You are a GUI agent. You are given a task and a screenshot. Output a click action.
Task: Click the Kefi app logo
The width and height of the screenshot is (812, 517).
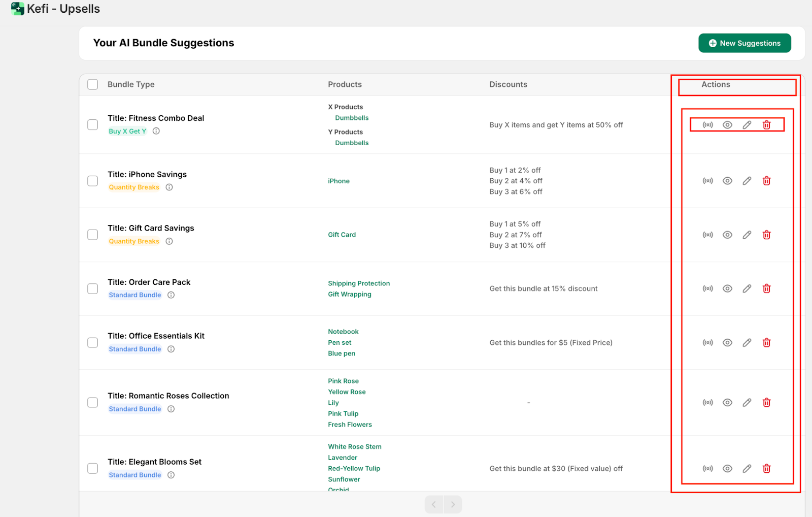click(18, 9)
